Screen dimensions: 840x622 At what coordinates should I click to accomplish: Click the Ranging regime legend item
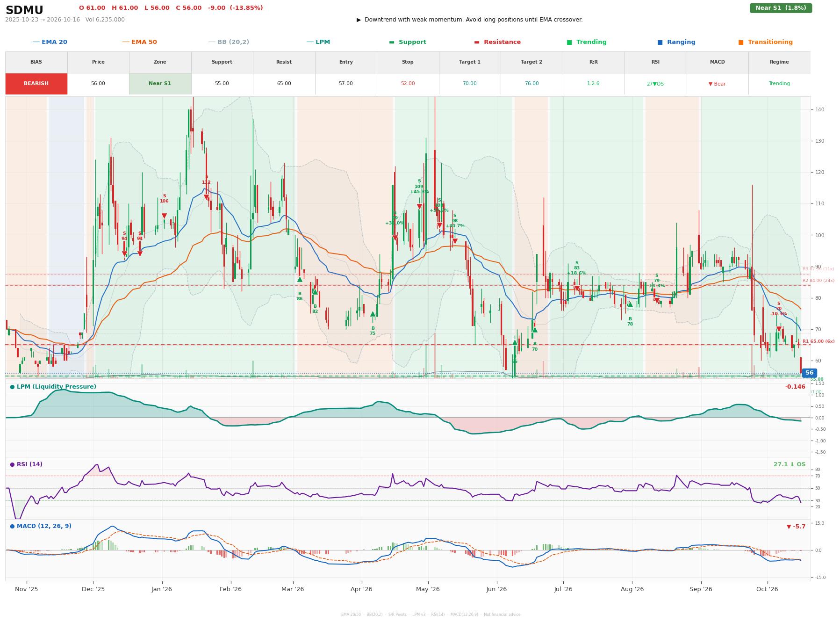[676, 42]
